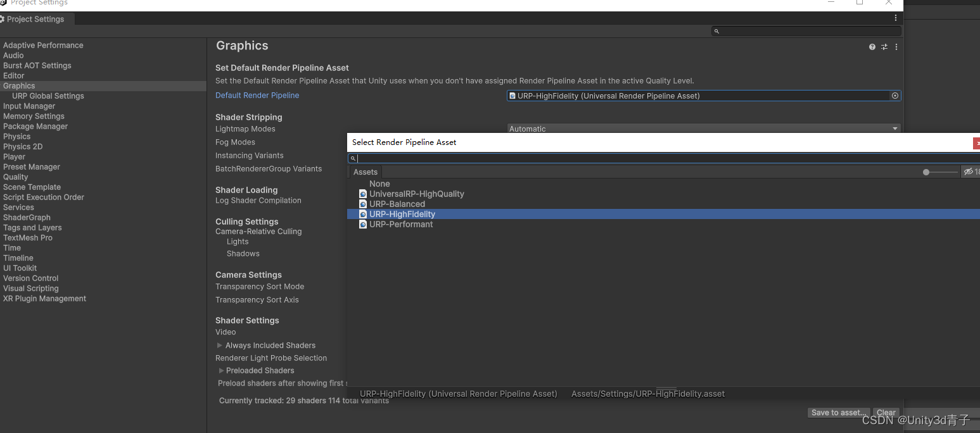This screenshot has height=433, width=980.
Task: Click Log Shader Compilation label
Action: tap(258, 200)
